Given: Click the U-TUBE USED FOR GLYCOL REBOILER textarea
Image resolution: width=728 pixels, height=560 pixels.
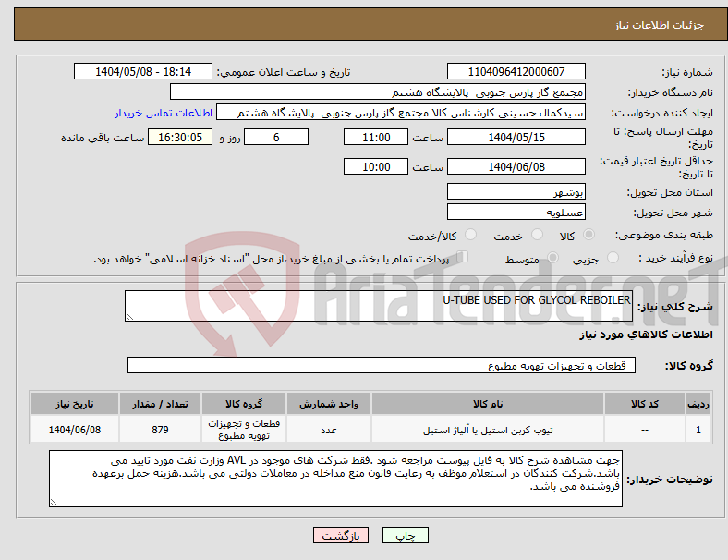Looking at the screenshot, I should click(x=379, y=306).
